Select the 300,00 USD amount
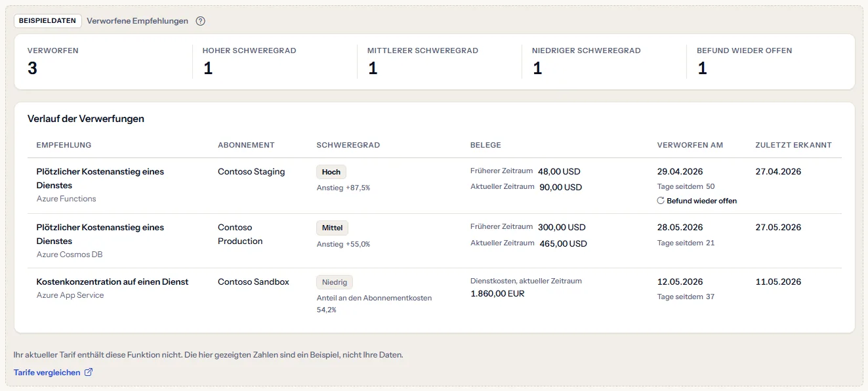The image size is (868, 391). point(562,228)
